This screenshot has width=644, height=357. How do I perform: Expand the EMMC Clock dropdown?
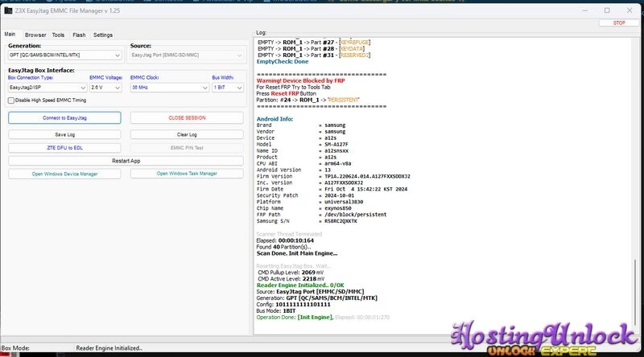click(167, 87)
